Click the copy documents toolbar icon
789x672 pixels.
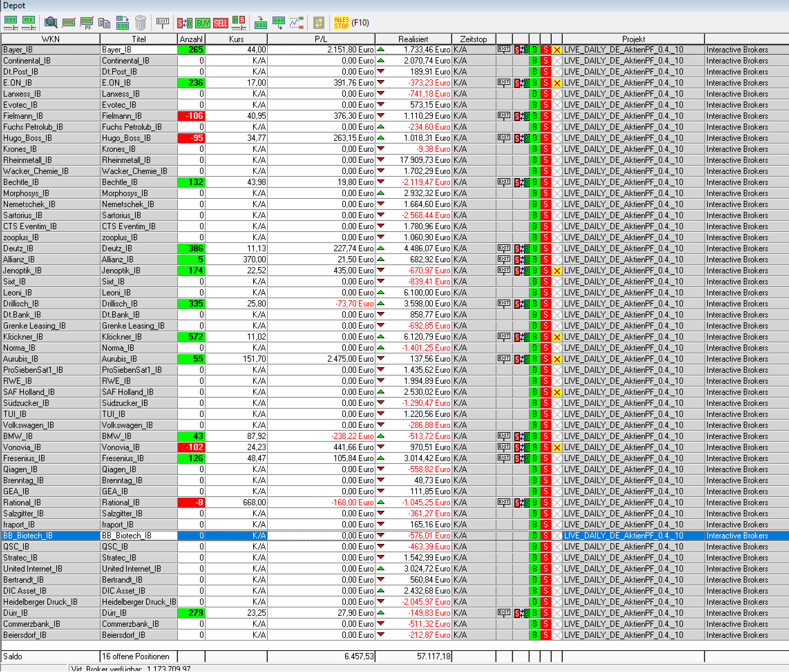click(104, 23)
